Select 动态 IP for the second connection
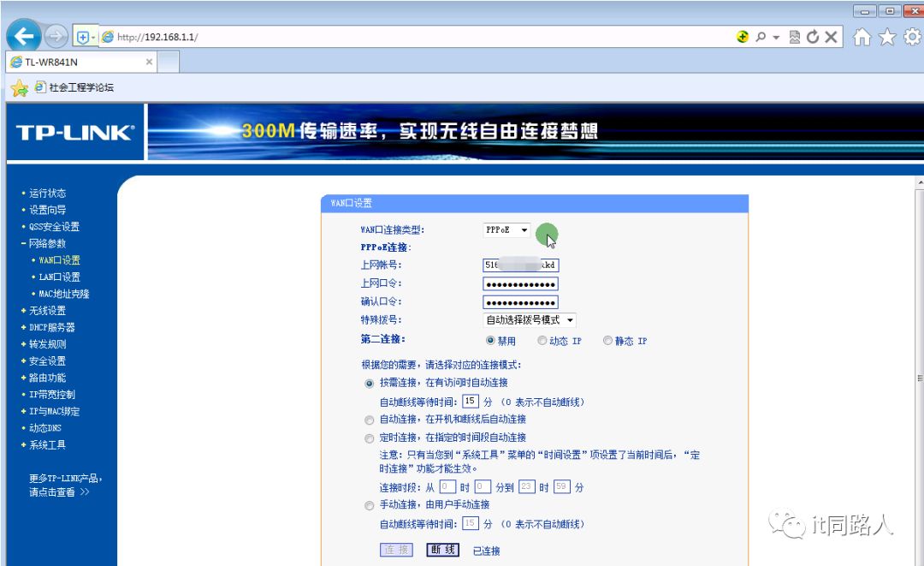The width and height of the screenshot is (924, 566). tap(542, 341)
